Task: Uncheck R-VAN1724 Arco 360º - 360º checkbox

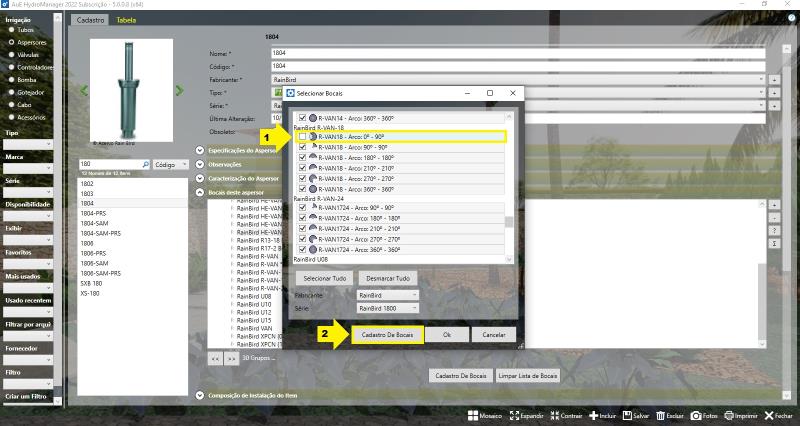Action: pos(303,249)
